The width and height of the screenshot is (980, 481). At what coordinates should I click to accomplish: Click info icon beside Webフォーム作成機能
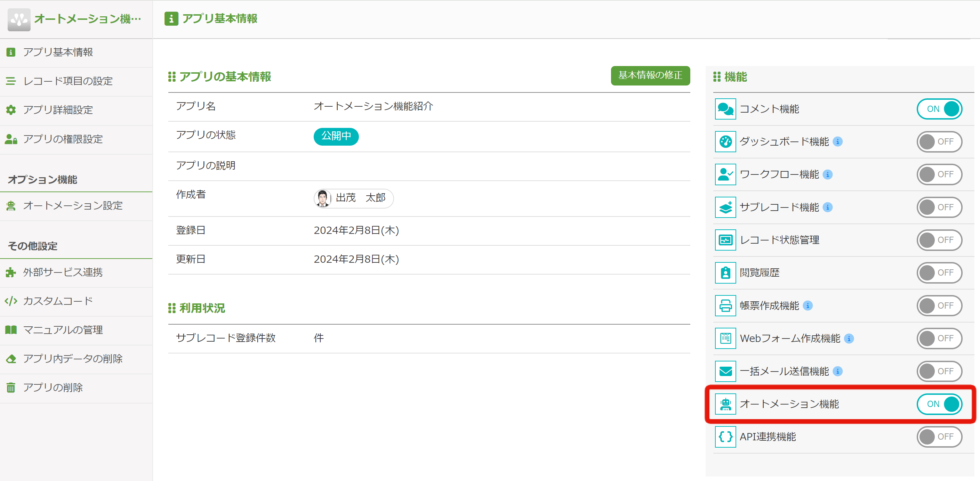pos(849,339)
